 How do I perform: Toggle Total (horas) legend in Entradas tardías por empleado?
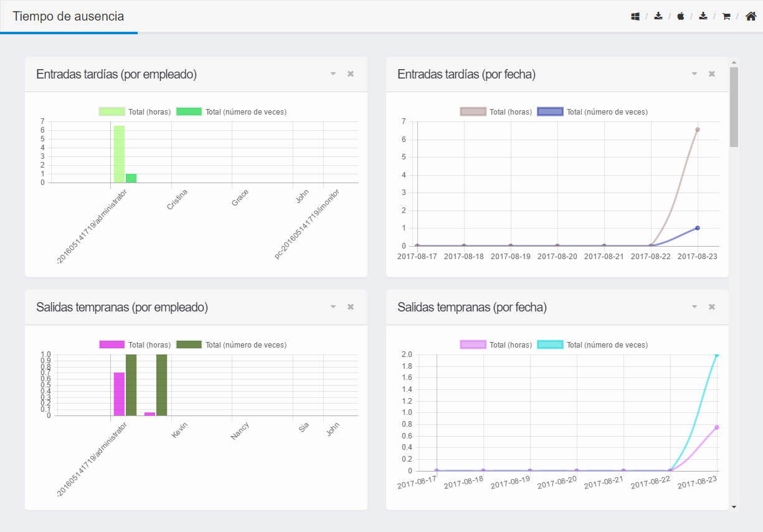[x=135, y=112]
